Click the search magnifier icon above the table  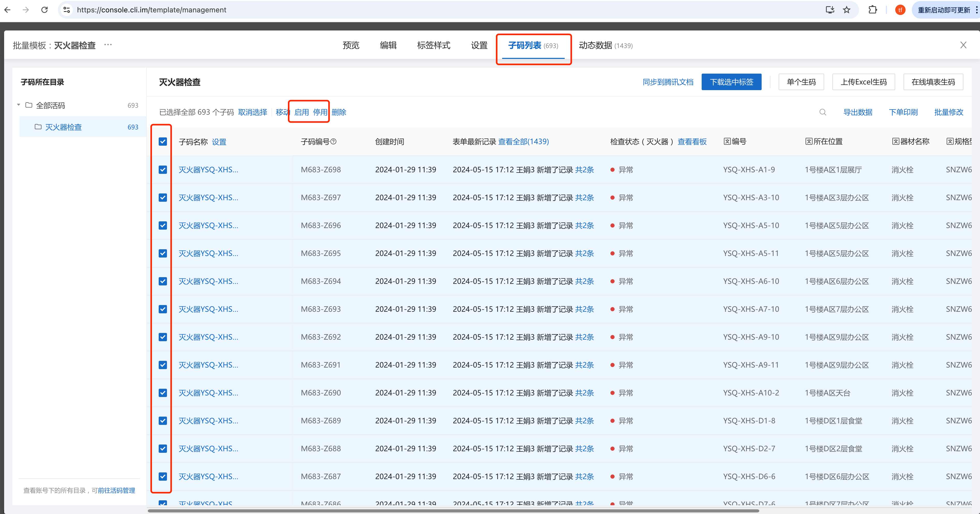(823, 112)
